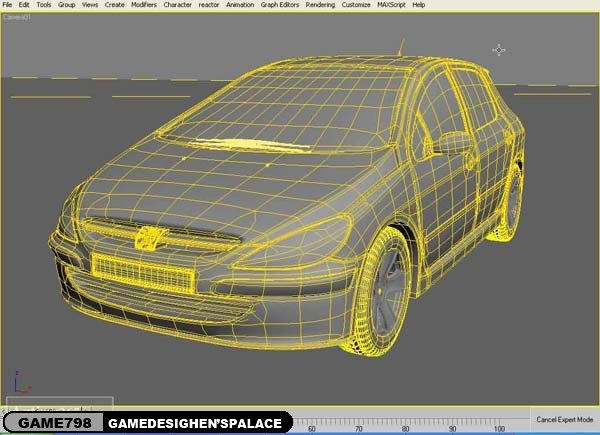This screenshot has width=600, height=435.
Task: Open the MAXScript menu
Action: [391, 5]
